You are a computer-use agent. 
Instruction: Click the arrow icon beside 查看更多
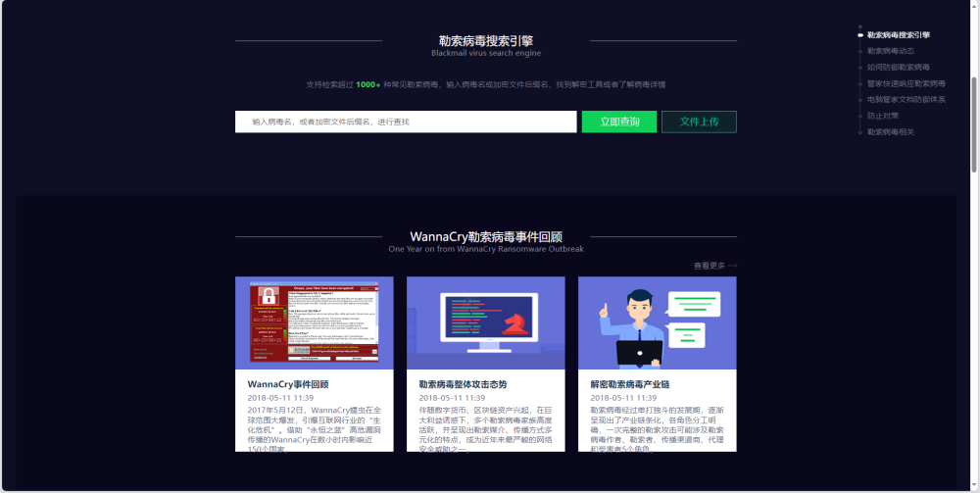tap(732, 266)
